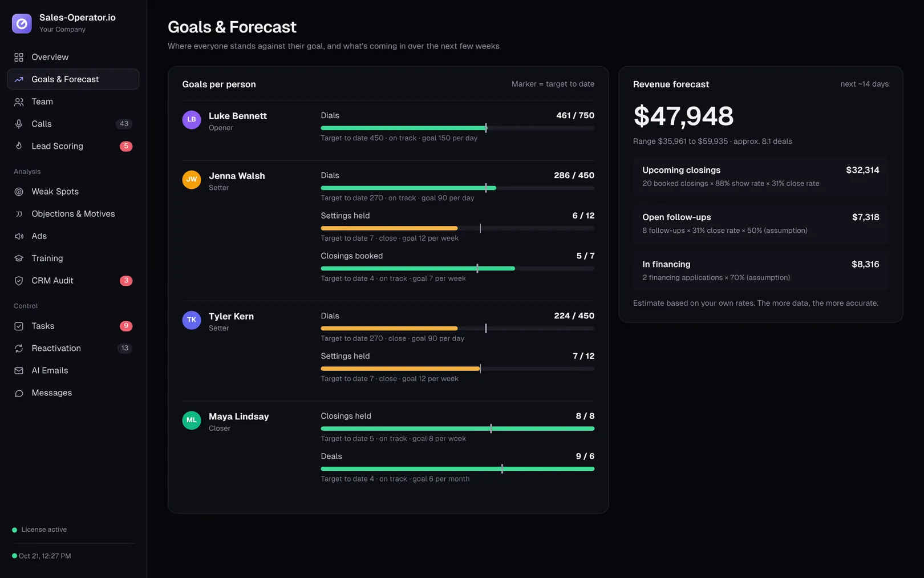
Task: Click Luke Bennett's LB avatar
Action: (192, 120)
